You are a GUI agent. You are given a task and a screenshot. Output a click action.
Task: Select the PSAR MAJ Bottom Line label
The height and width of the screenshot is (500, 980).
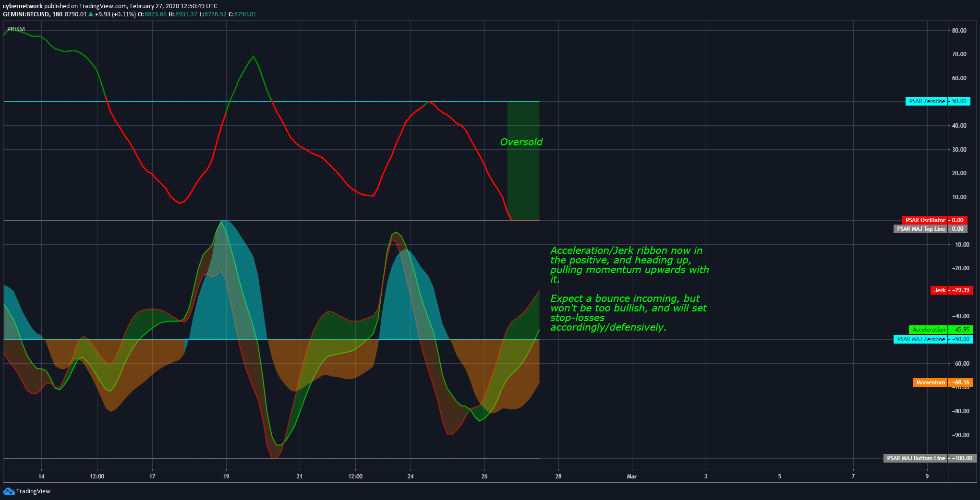coord(930,458)
